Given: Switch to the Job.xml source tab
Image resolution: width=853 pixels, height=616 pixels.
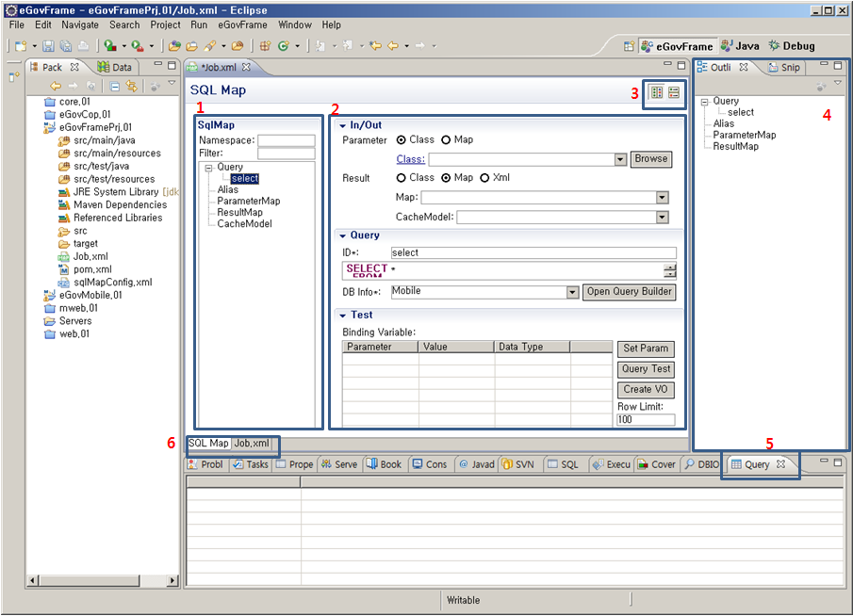Looking at the screenshot, I should coord(252,443).
